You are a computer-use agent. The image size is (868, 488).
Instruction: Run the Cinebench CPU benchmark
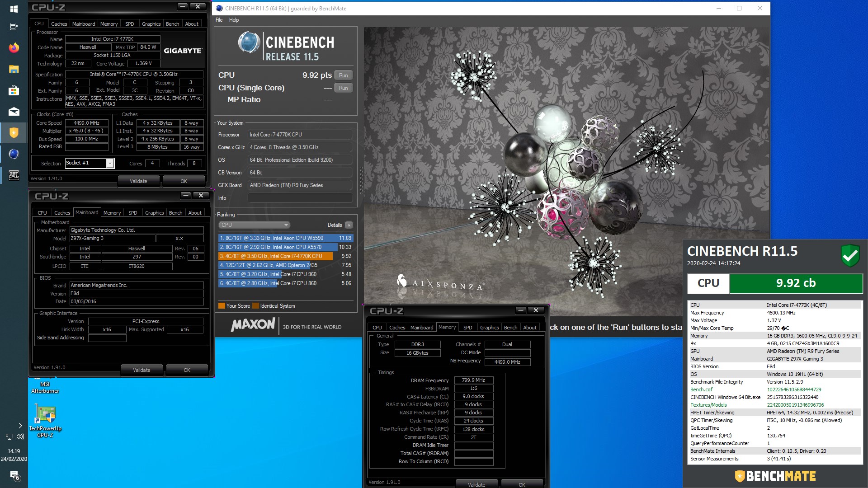(344, 75)
